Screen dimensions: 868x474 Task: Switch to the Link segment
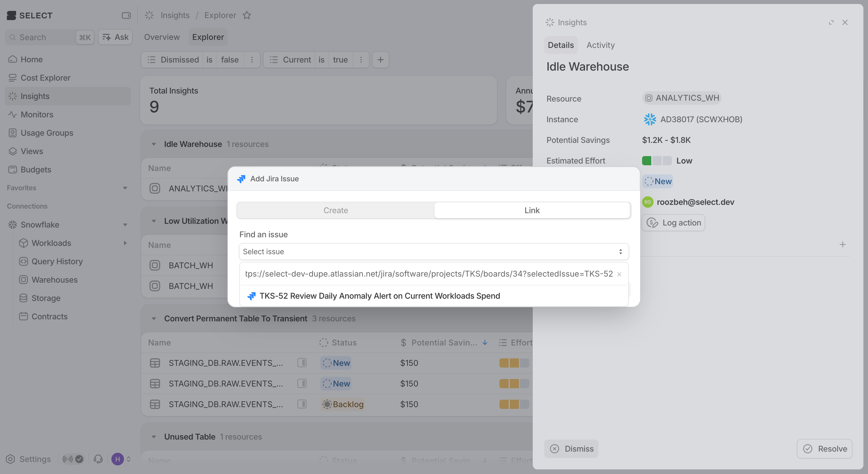tap(532, 210)
